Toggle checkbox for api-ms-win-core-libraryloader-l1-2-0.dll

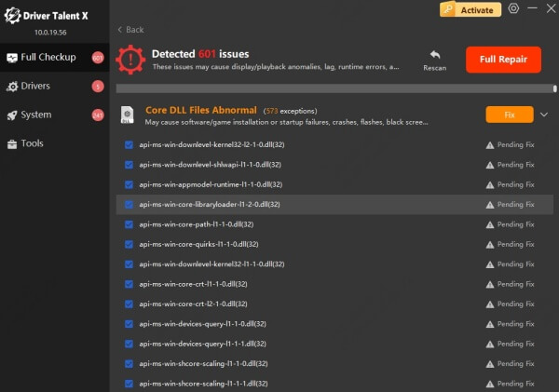(129, 205)
